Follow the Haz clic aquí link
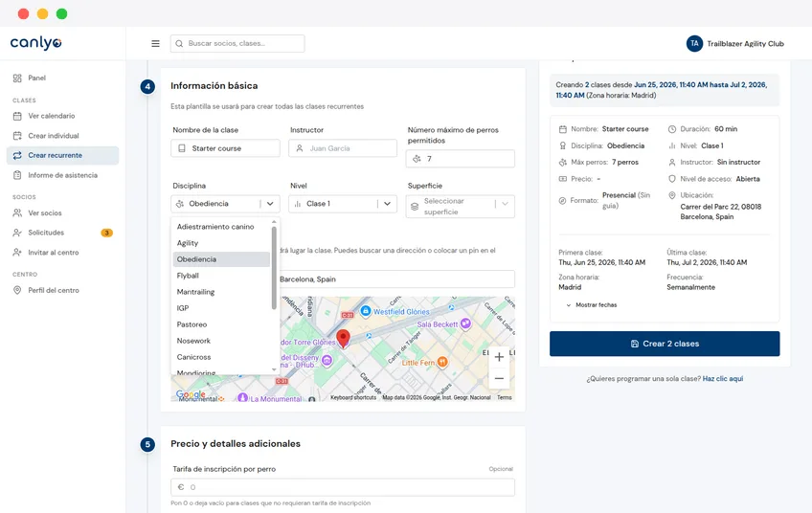Screen dimensions: 812x513 coord(722,379)
